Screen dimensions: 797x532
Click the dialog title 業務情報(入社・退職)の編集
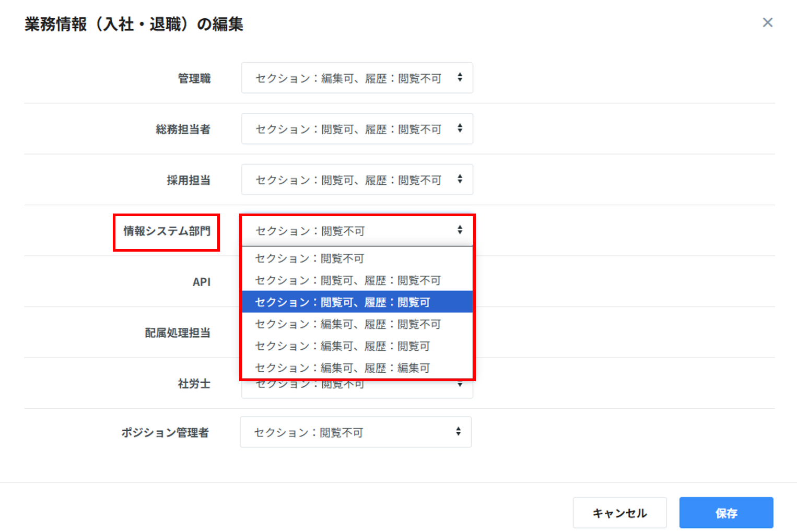pos(134,25)
